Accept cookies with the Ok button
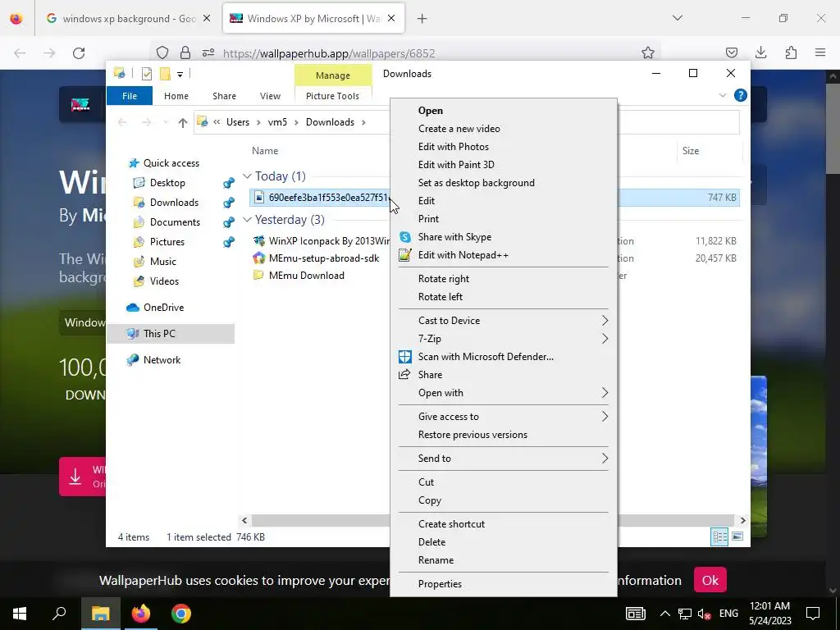 [710, 580]
